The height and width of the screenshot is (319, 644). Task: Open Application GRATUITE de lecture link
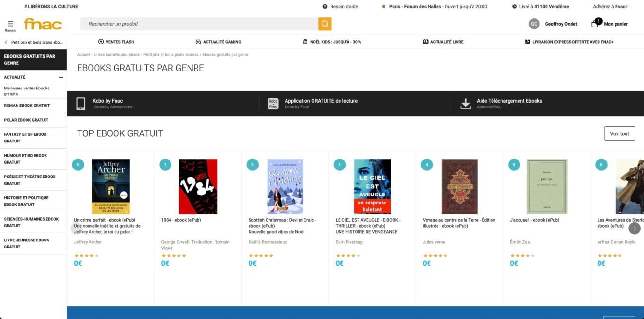coord(321,101)
